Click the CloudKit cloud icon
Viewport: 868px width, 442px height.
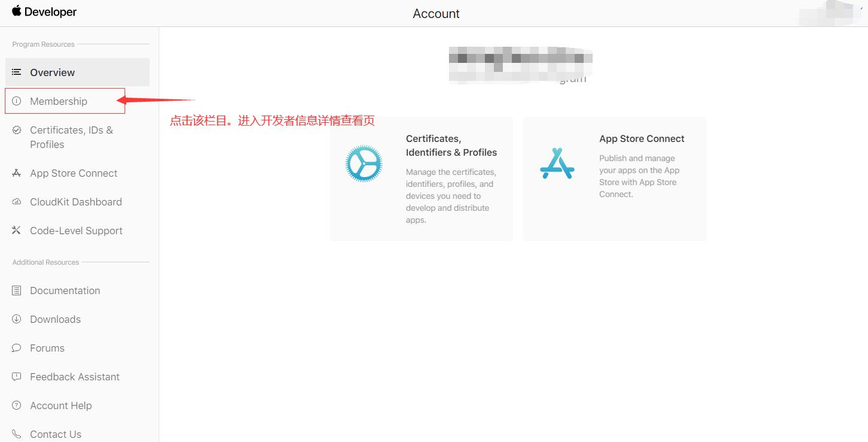coord(17,202)
